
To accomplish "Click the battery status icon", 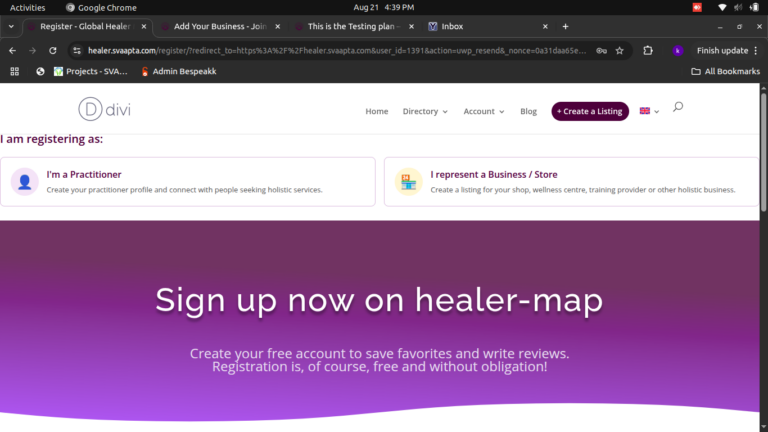I will 755,7.
